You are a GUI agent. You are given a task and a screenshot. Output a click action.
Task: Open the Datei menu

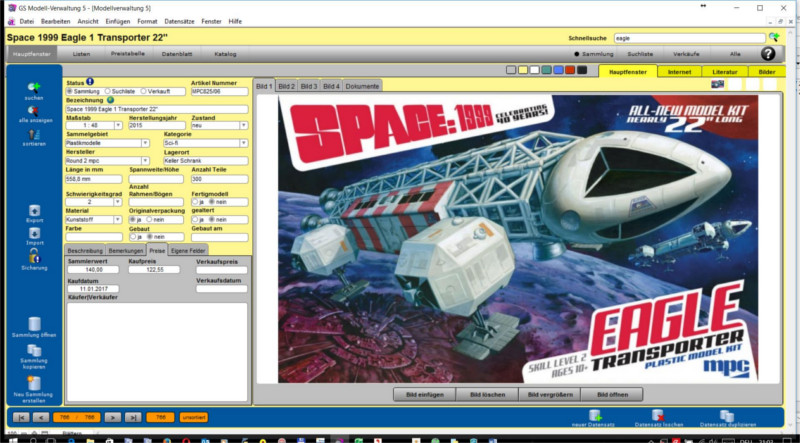(27, 21)
